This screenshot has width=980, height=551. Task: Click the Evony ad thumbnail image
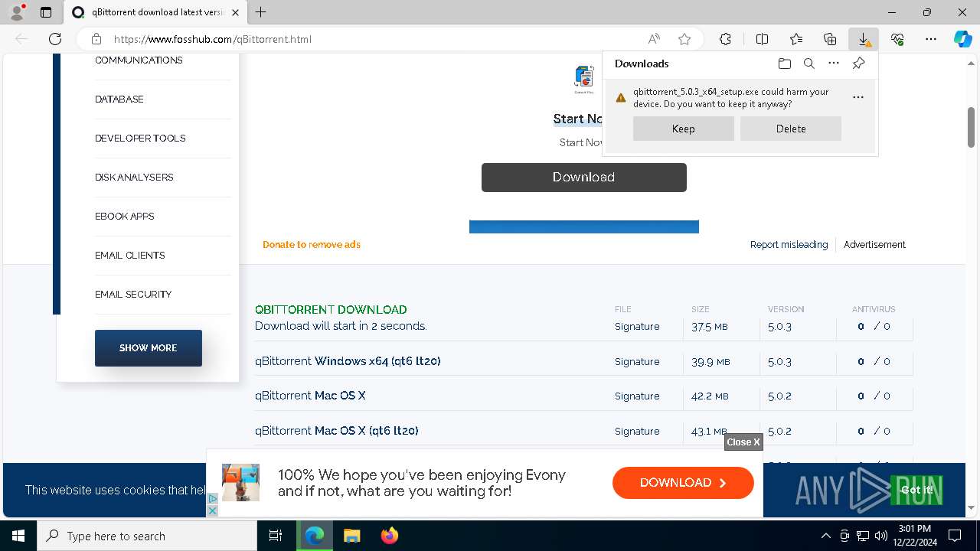240,482
